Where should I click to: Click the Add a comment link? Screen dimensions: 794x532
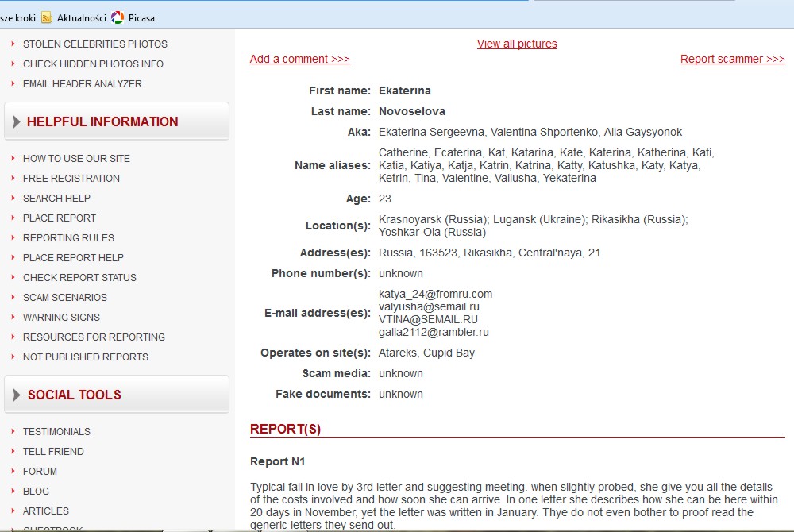(299, 59)
